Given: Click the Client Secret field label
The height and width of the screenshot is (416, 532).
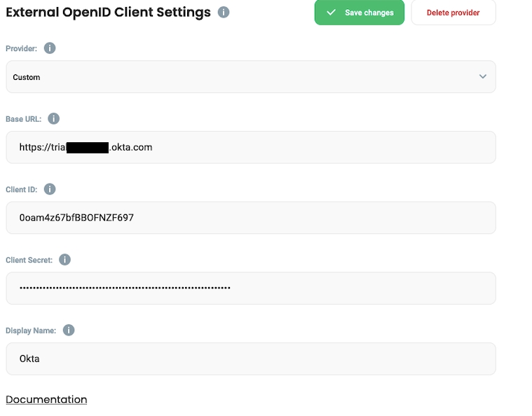Looking at the screenshot, I should click(29, 260).
